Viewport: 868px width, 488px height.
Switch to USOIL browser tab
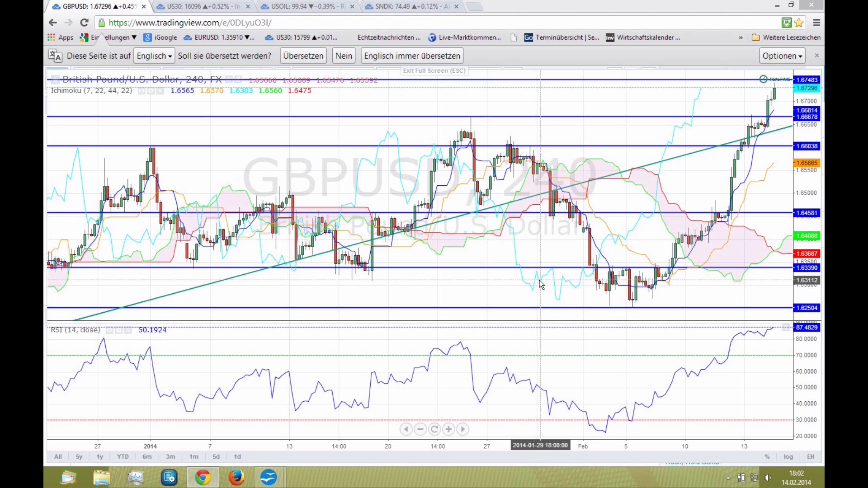click(x=307, y=6)
